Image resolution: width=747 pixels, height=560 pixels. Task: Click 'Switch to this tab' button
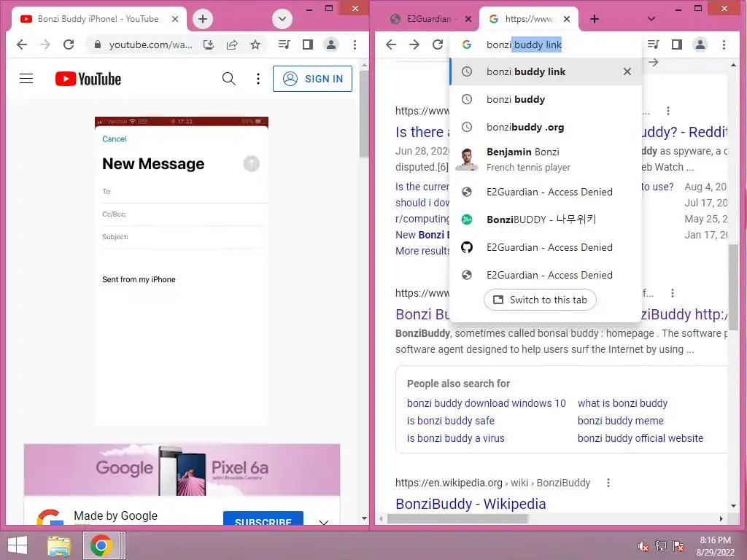coord(541,300)
